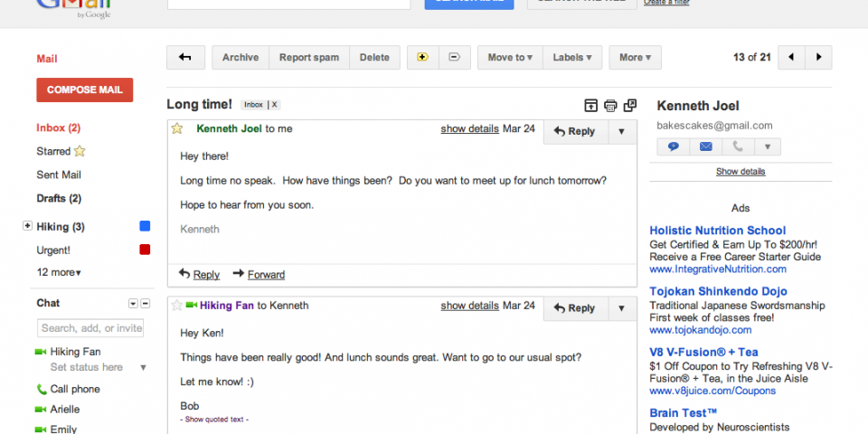Mark conversation as important (yellow plus)
The height and width of the screenshot is (434, 868).
[422, 58]
